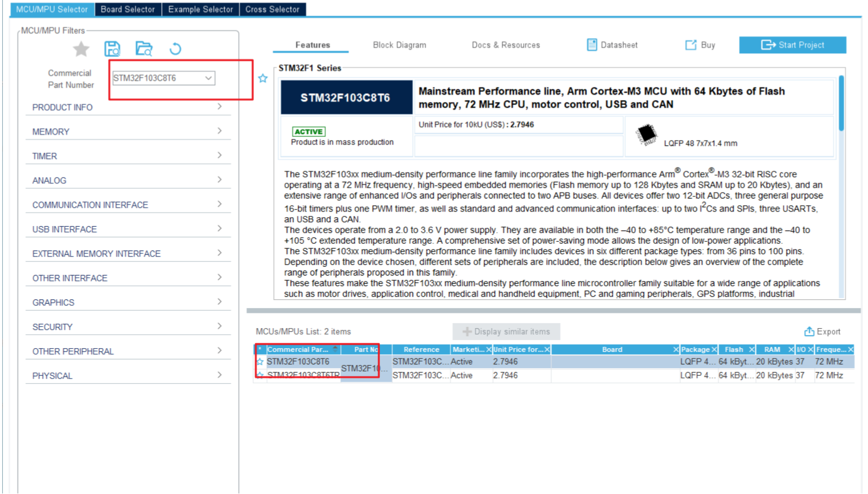Remove the Unit Price column with its X
Screen dimensions: 868x494
pos(547,350)
